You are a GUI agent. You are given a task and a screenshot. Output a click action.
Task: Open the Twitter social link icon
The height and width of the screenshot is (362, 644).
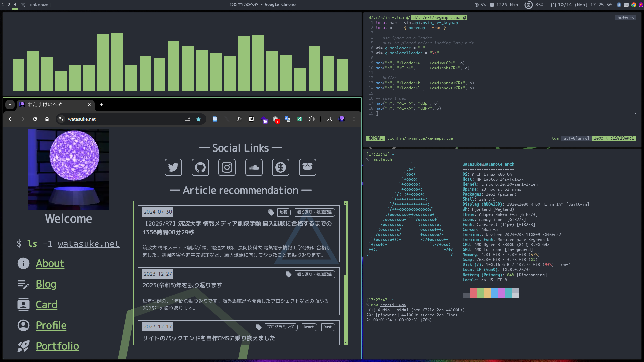pos(173,167)
